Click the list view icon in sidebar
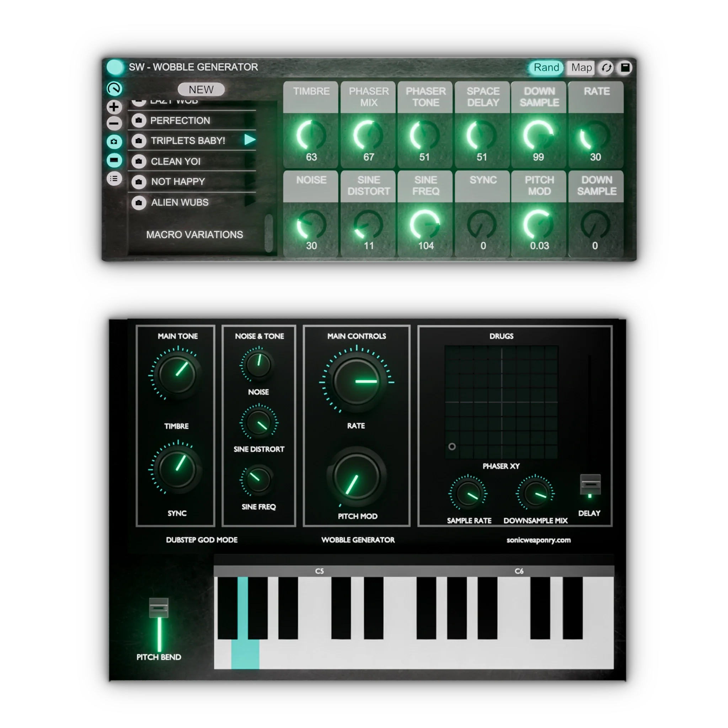Viewport: 728px width, 728px height. [114, 178]
